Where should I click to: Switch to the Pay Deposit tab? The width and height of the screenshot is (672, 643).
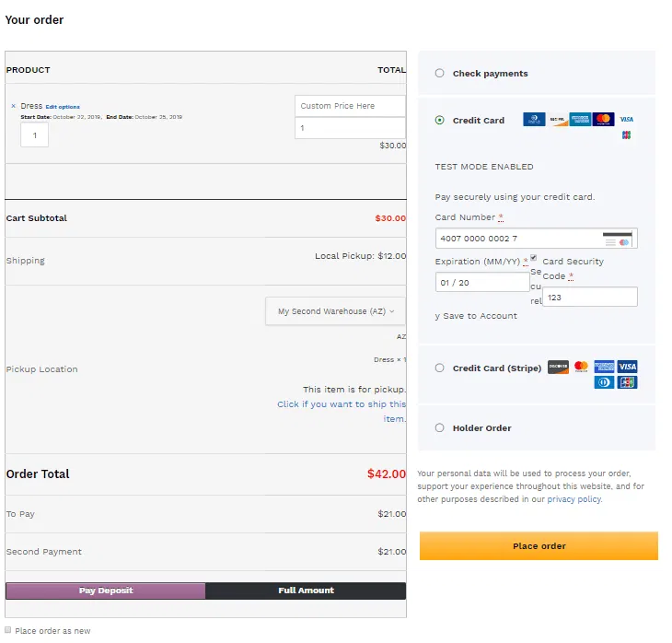tap(106, 590)
